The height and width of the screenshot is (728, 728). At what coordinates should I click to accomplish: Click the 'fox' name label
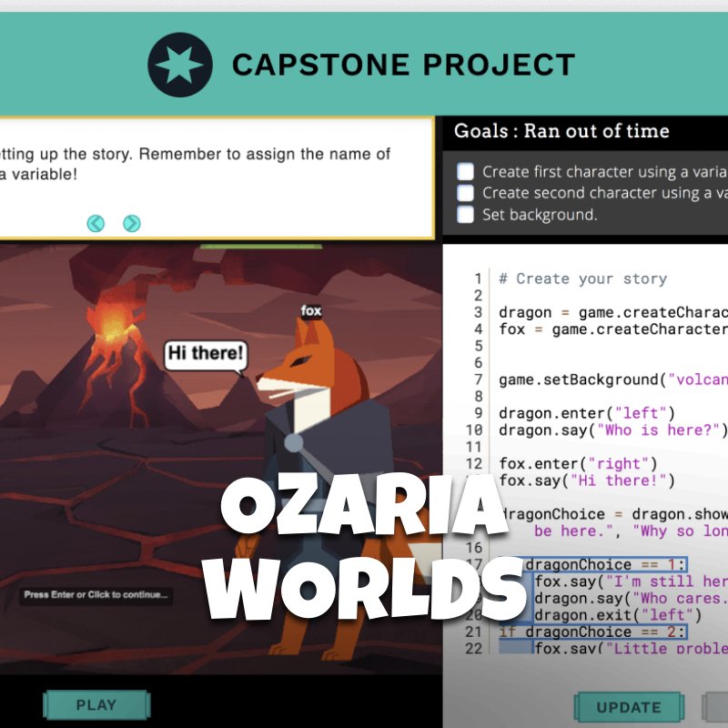(x=311, y=310)
